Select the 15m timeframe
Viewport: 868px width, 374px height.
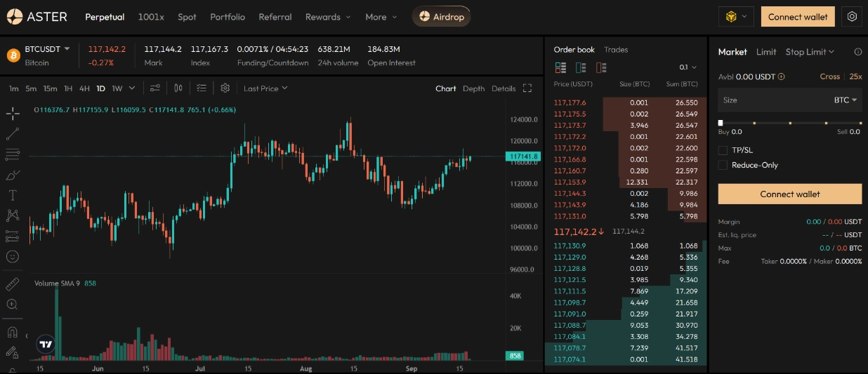50,88
